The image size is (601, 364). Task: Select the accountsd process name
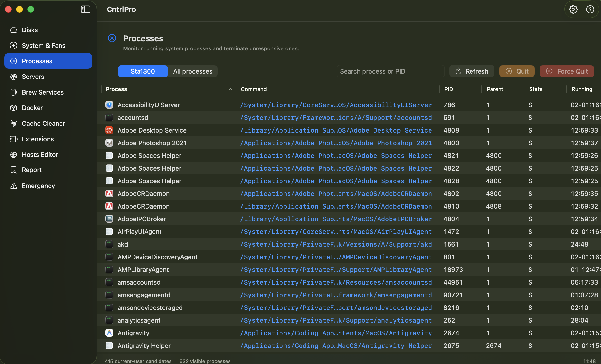133,117
